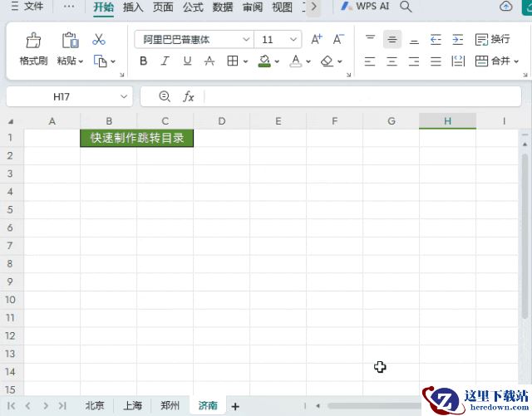532x416 pixels.
Task: Open WPS AI assistant
Action: (365, 6)
